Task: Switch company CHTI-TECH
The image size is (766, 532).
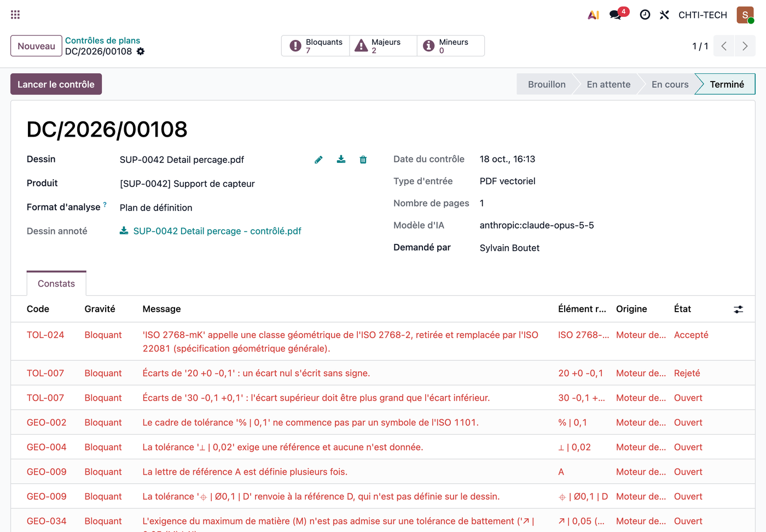Action: point(703,15)
